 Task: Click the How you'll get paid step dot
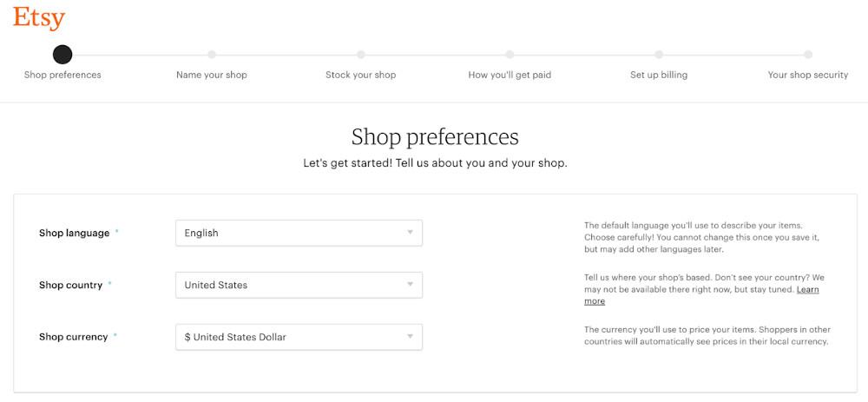[x=510, y=55]
